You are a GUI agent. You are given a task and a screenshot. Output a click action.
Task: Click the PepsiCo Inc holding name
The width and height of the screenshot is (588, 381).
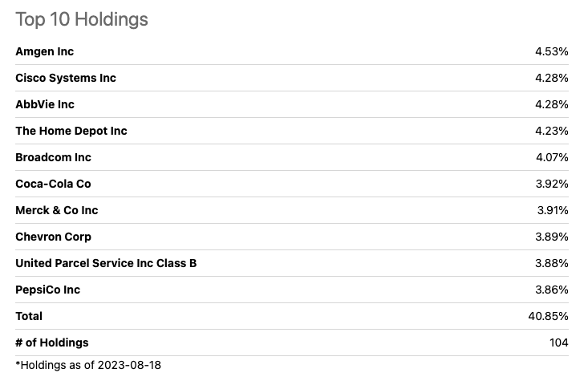click(47, 290)
